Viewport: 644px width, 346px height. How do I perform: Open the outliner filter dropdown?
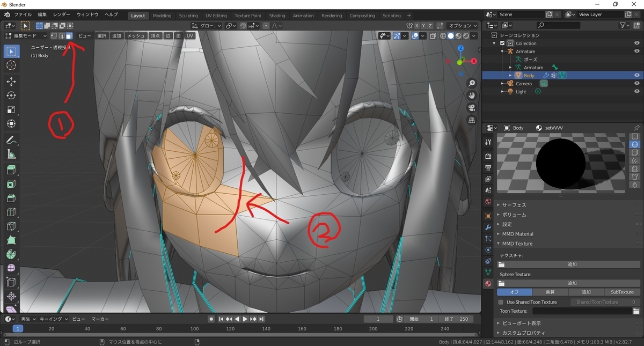(x=625, y=25)
